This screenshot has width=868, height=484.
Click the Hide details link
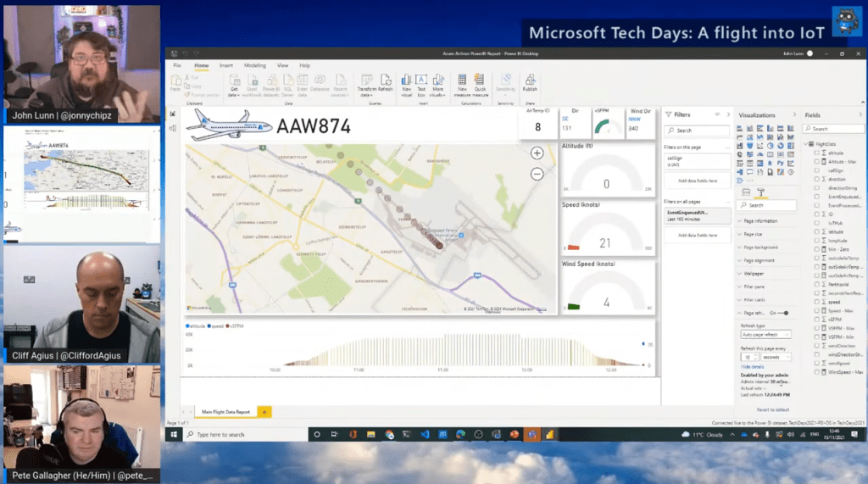[752, 367]
